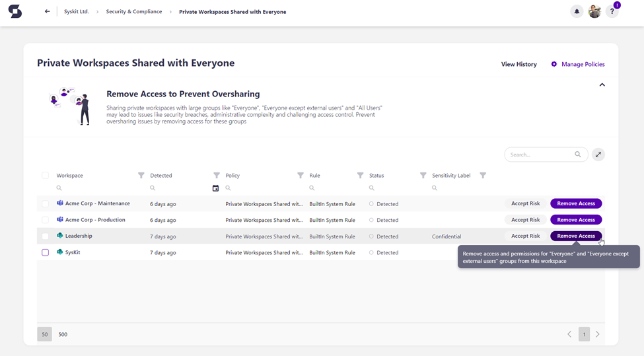Sort by the Workspace column header
644x356 pixels.
click(x=70, y=175)
